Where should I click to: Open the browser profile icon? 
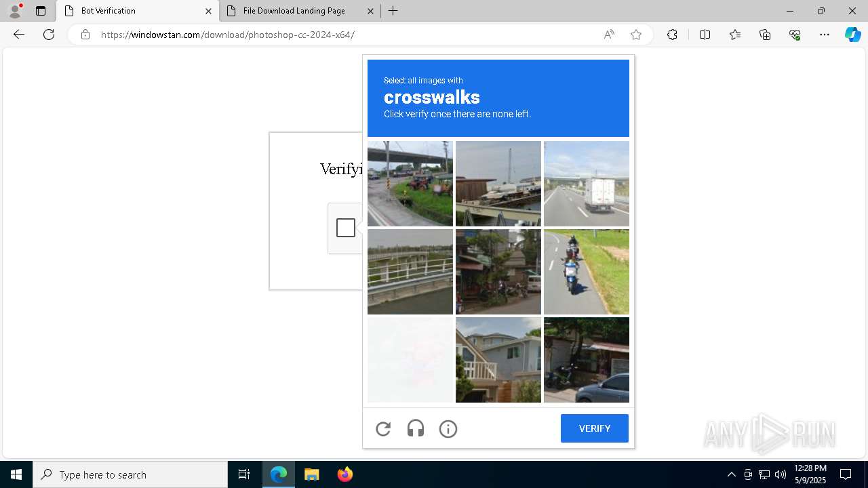click(x=15, y=11)
